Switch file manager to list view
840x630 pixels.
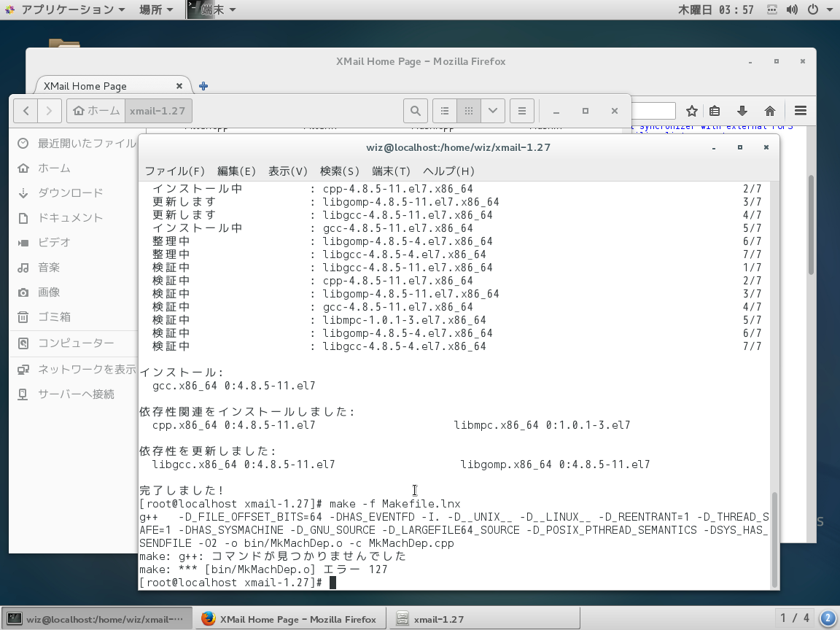[445, 111]
